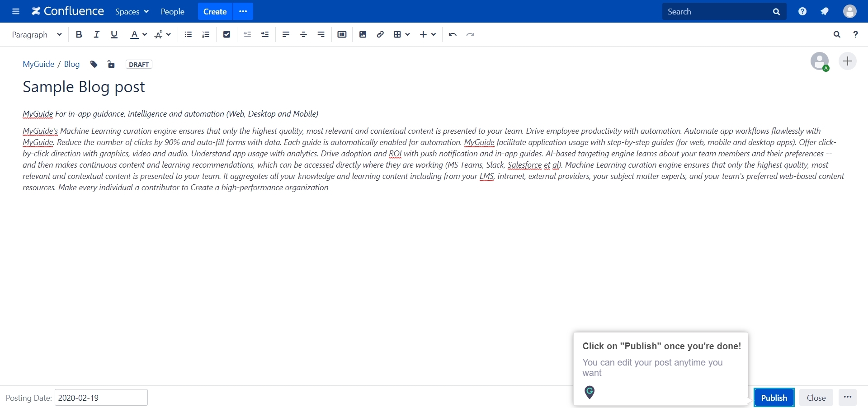Expand the plus insert more content dropdown
Screen dimensions: 868x408
(x=428, y=35)
